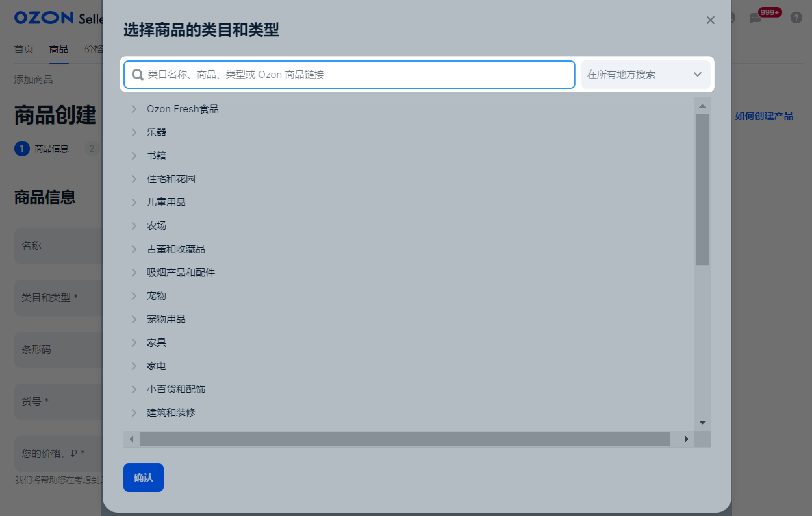
Task: Select the 家电 category row
Action: click(x=409, y=366)
